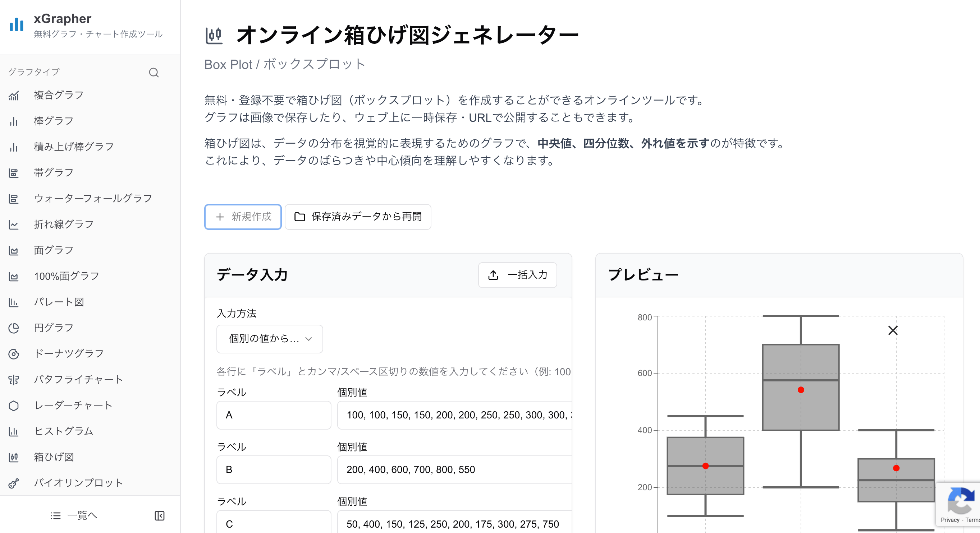Click 保存済みデータから再開 button
The height and width of the screenshot is (533, 980).
357,217
